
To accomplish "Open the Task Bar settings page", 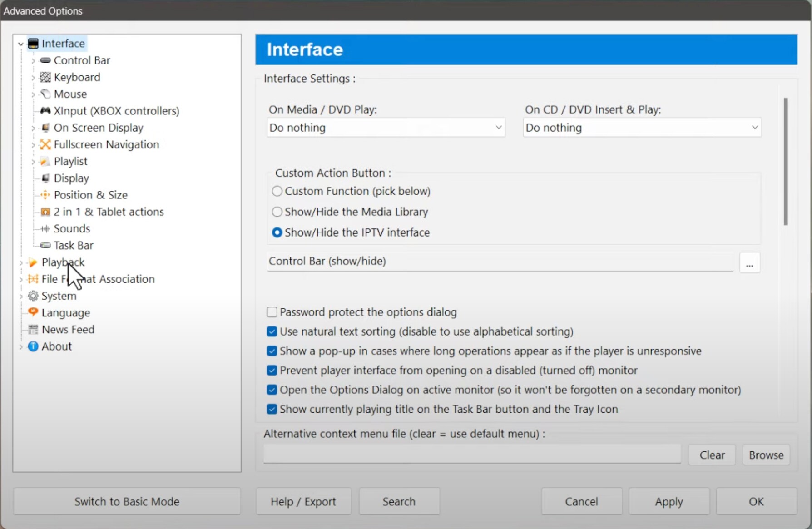I will (74, 245).
